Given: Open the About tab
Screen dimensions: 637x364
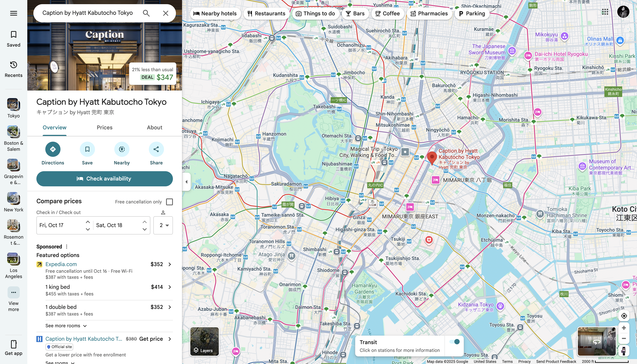Looking at the screenshot, I should [x=154, y=127].
